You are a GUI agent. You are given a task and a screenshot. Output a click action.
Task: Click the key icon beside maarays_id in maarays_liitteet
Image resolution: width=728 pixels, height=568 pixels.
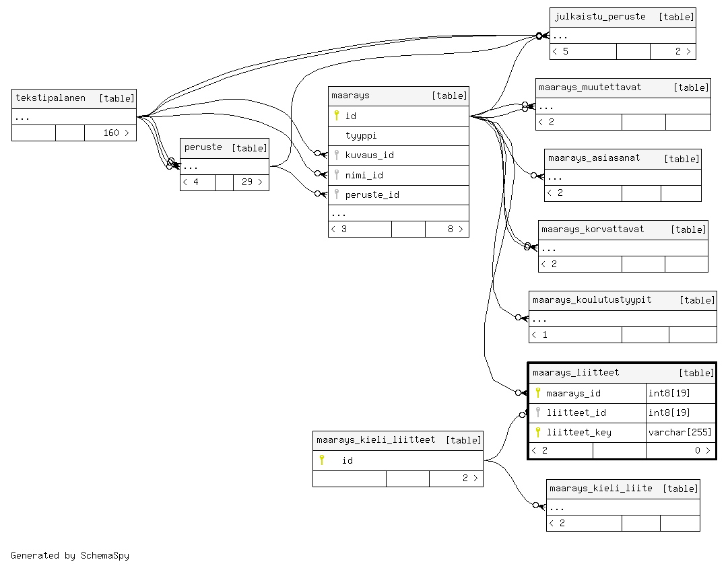(x=537, y=392)
